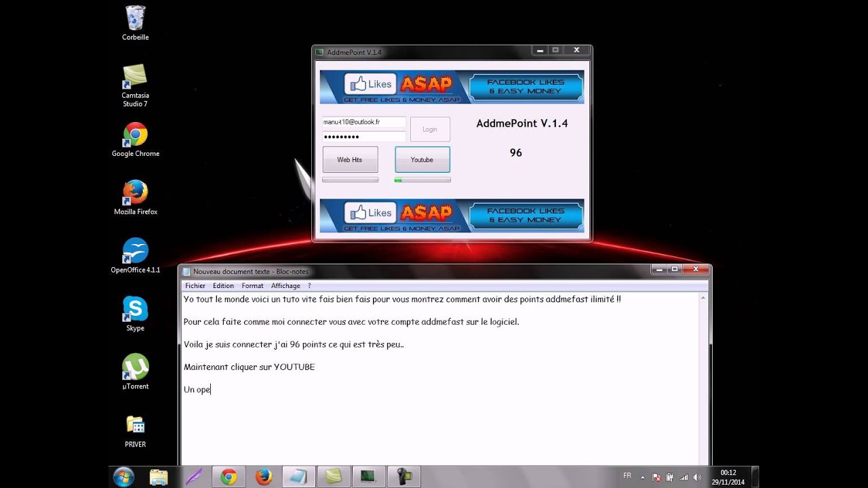868x488 pixels.
Task: Click the email field with manu-t10@outlook.fr
Action: click(363, 122)
